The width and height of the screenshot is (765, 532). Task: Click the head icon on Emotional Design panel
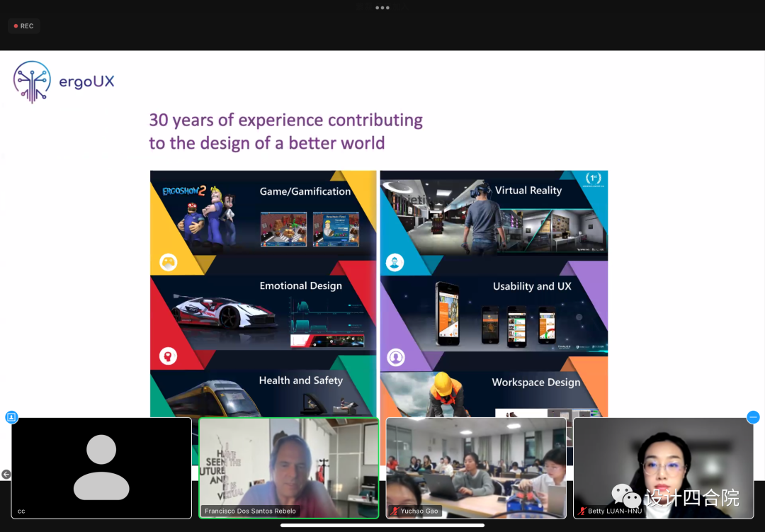(x=168, y=356)
